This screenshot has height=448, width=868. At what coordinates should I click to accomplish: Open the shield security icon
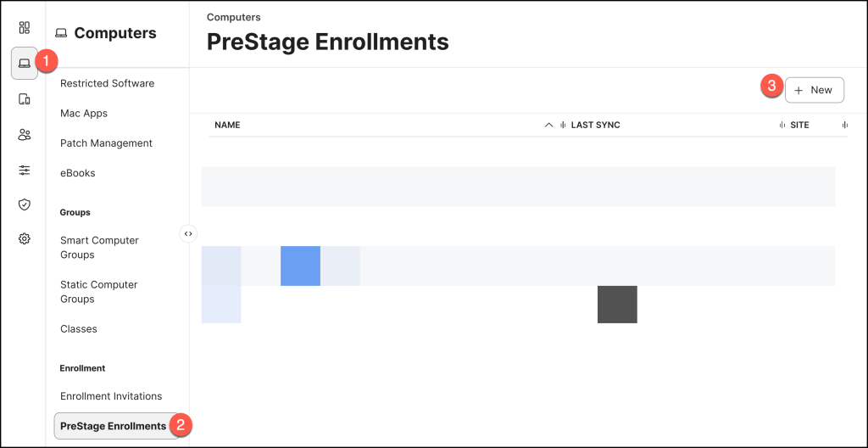pyautogui.click(x=25, y=204)
